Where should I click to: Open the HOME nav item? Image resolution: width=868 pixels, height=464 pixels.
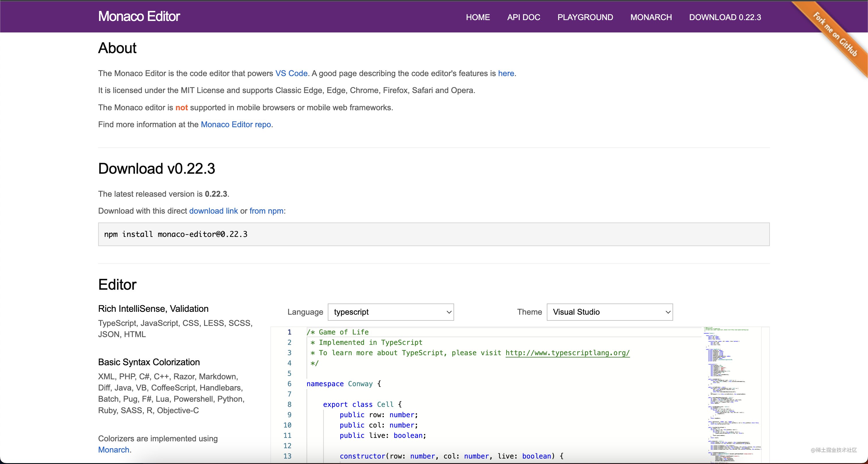(477, 17)
